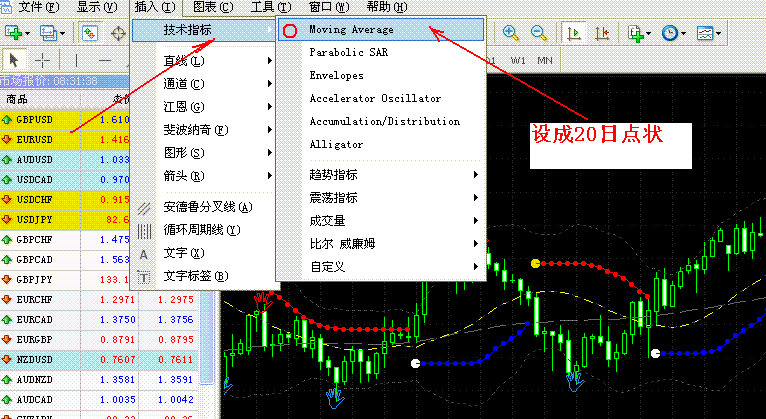766x419 pixels.
Task: Expand the 通道(C) submenu
Action: [204, 84]
